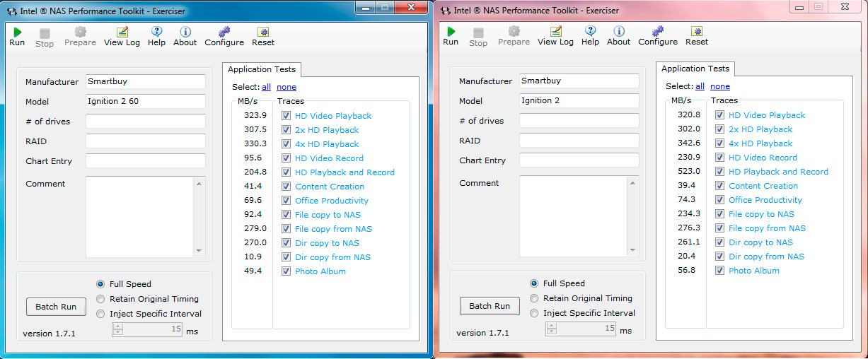This screenshot has height=359, width=868.
Task: Uncheck Office Productivity in right window
Action: tap(719, 200)
